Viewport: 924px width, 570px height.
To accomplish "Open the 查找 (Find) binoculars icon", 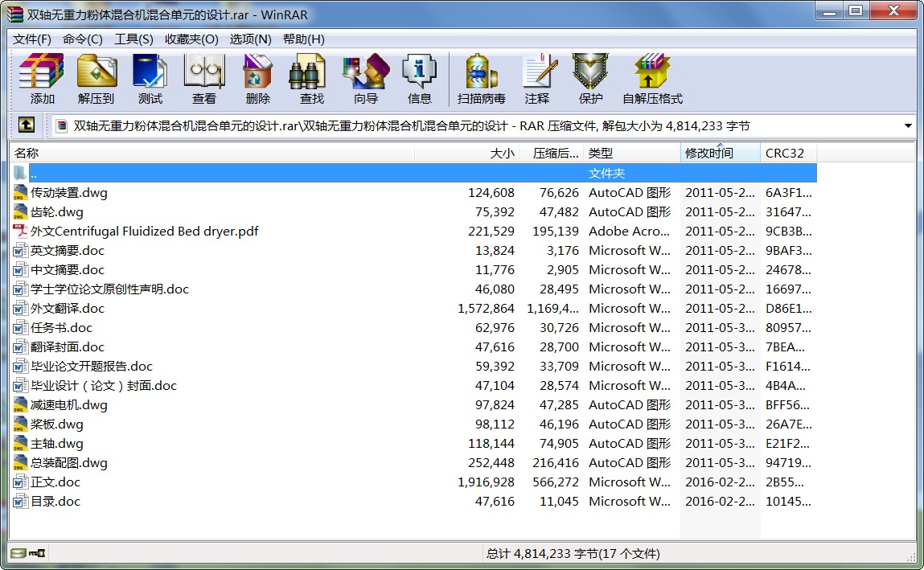I will [311, 79].
